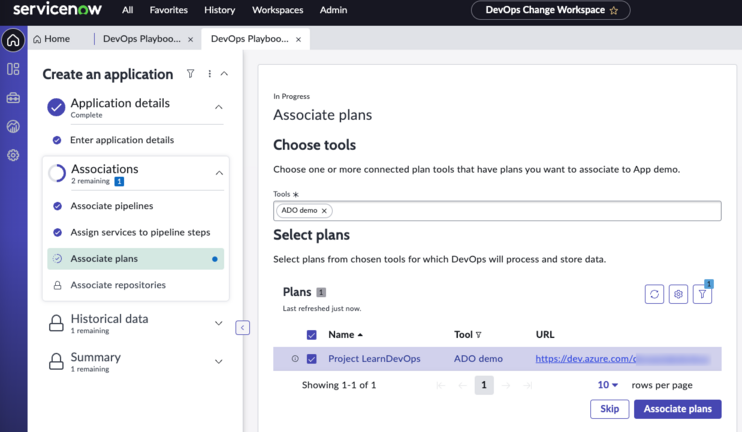
Task: Open the Workspaces menu
Action: pos(277,10)
